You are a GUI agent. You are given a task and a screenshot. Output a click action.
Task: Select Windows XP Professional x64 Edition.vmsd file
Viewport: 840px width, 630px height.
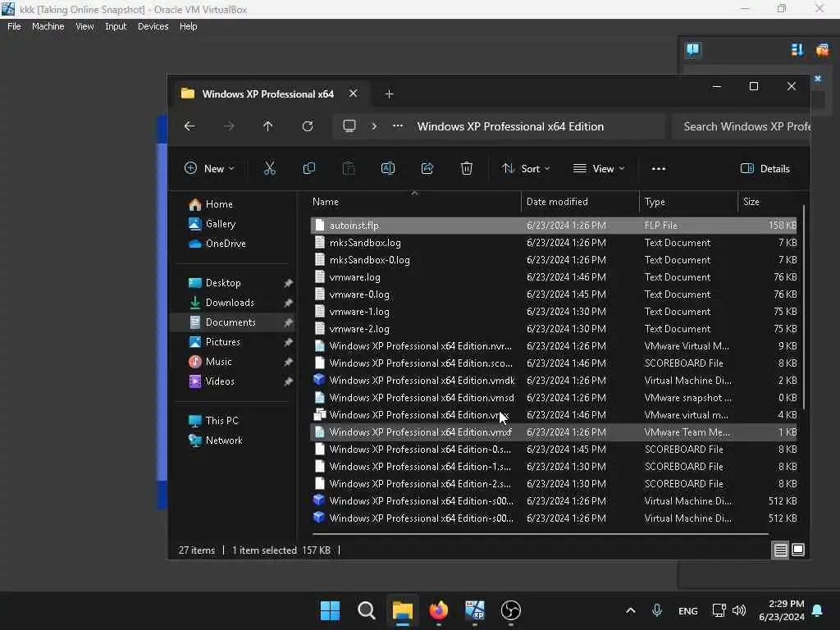[554, 398]
